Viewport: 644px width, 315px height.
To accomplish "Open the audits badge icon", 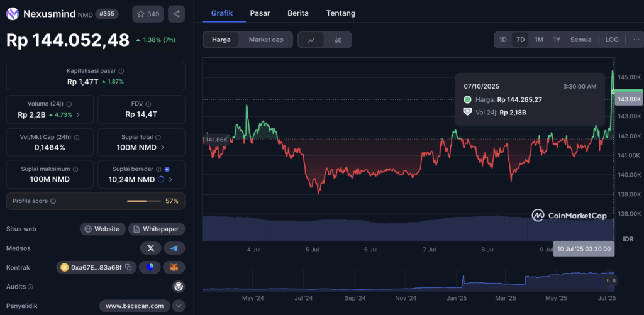I will click(x=179, y=287).
